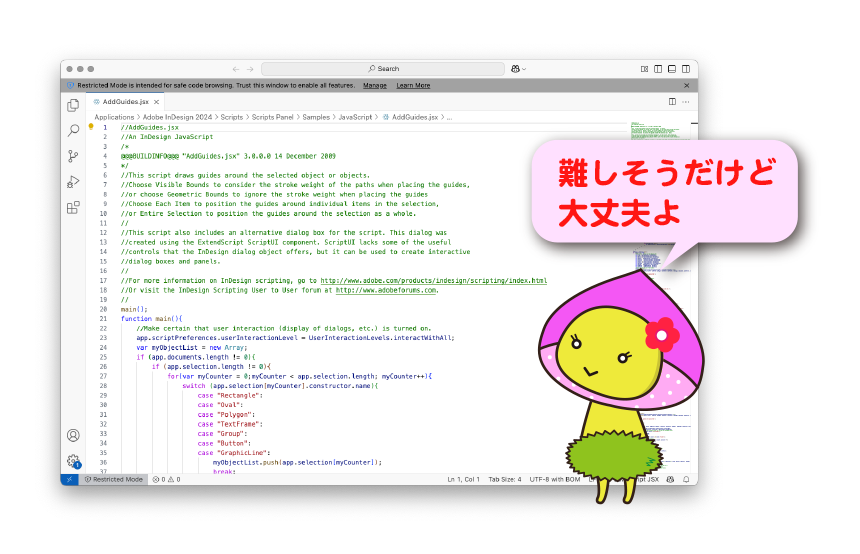Click Ln 1, Col 1 status entry

click(463, 479)
